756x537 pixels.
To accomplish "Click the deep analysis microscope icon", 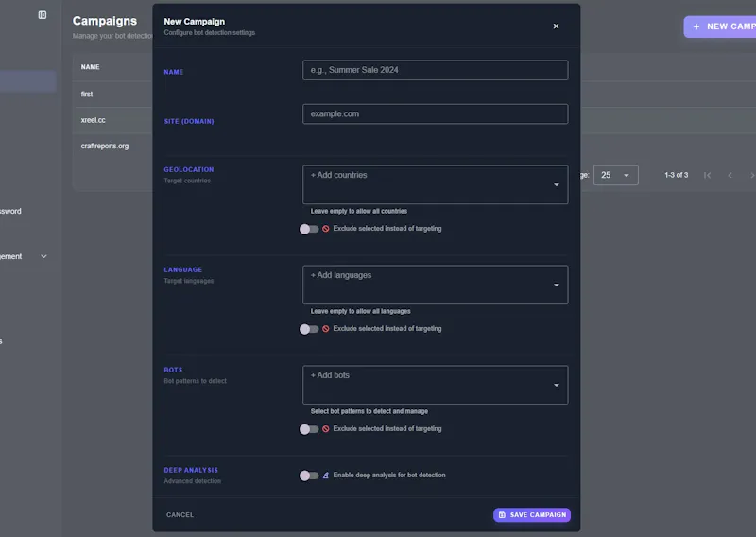I will pos(326,476).
